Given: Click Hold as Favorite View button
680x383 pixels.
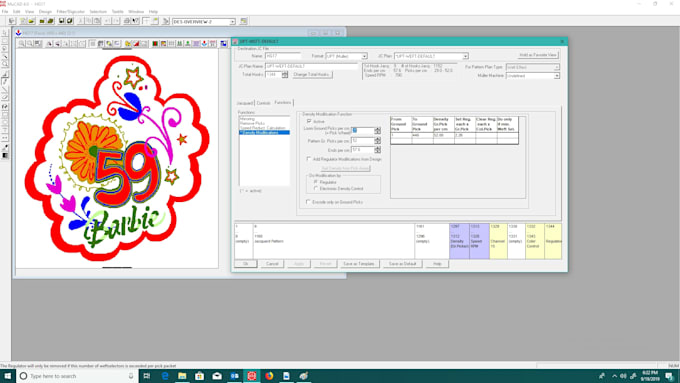Looking at the screenshot, I should (538, 55).
